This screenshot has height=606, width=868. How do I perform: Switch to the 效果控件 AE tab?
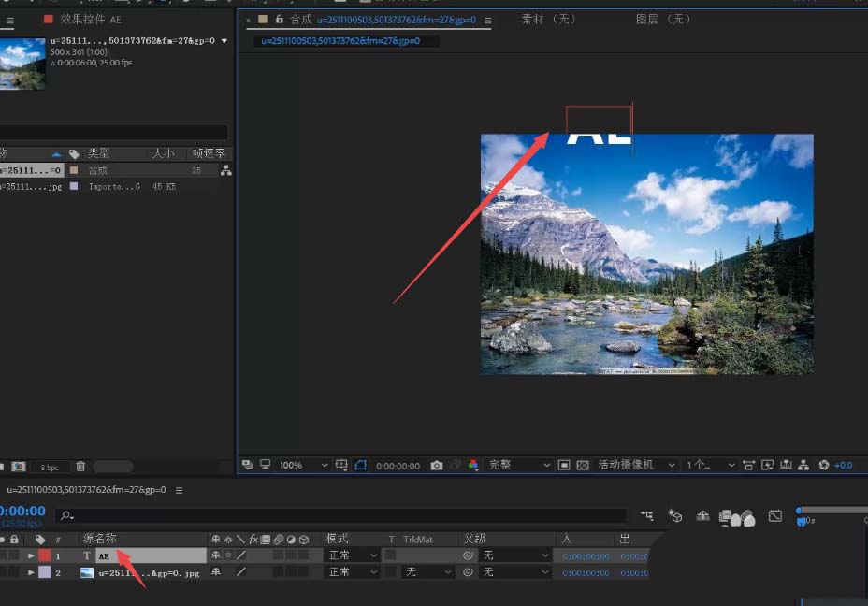point(90,20)
